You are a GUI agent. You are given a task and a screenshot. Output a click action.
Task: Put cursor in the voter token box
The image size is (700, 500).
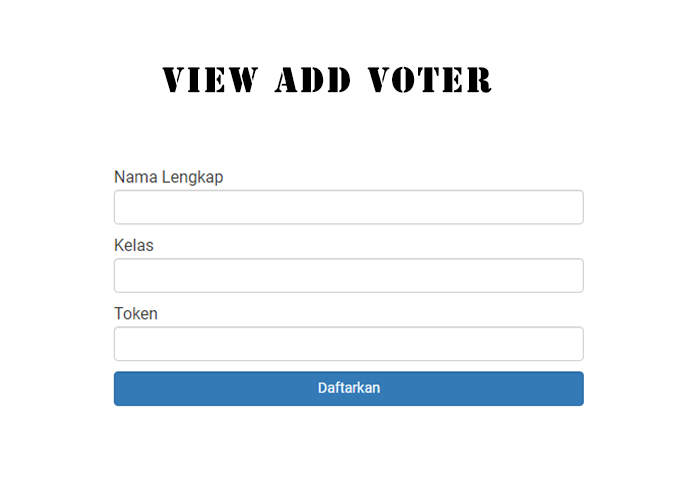click(x=348, y=343)
